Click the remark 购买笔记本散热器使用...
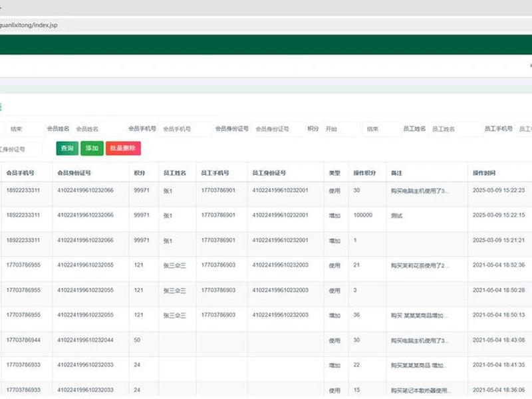 click(420, 390)
